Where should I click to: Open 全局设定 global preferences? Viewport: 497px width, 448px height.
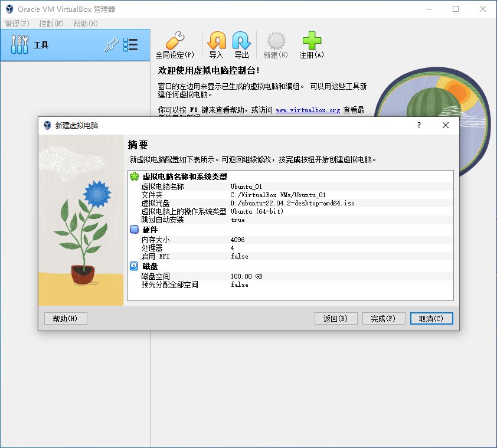pos(175,45)
